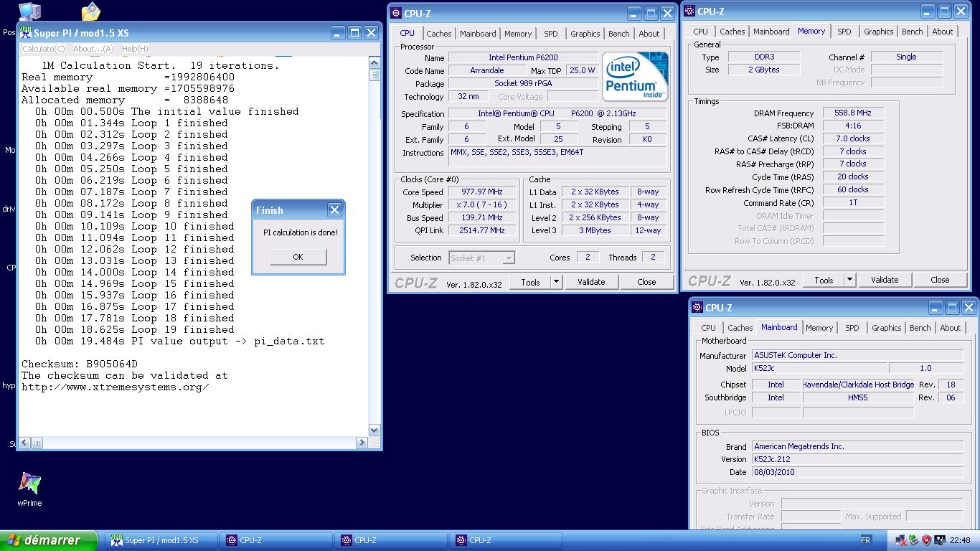Click Validate in the CPU tab window
The height and width of the screenshot is (551, 980).
(x=591, y=282)
